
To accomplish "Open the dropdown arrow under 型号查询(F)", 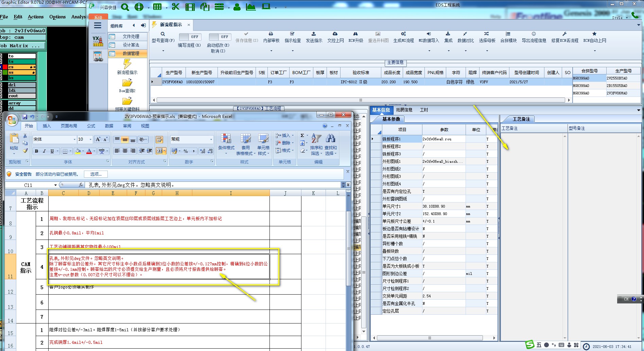I will click(x=163, y=51).
